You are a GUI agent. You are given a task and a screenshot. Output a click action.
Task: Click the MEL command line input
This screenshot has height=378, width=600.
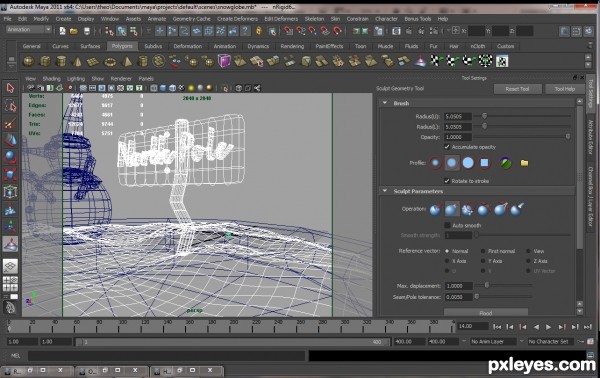click(167, 356)
